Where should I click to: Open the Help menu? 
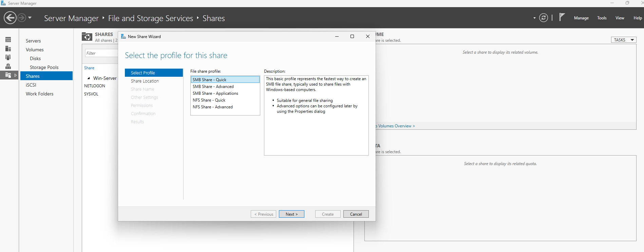(x=638, y=18)
